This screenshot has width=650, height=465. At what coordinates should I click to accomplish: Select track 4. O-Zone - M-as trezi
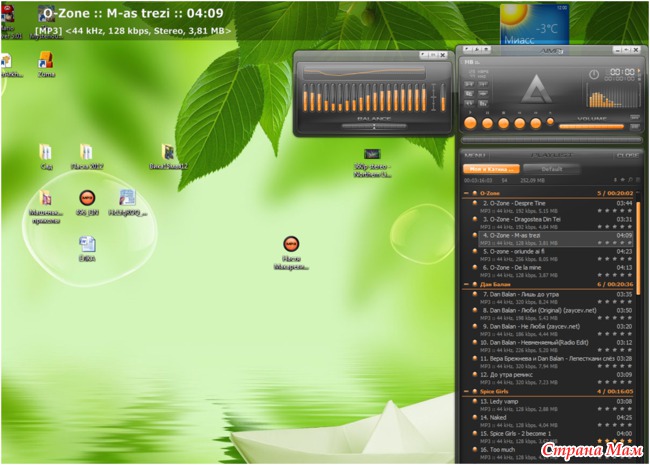(555, 239)
